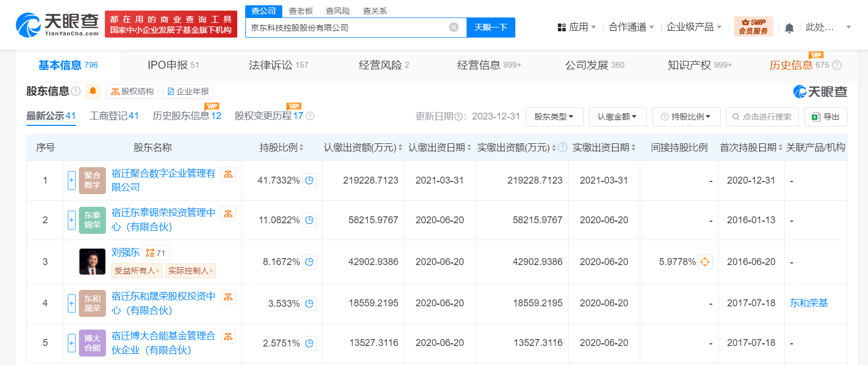
Task: Expand the 宿迁东泰锦荣投资管理中心 row
Action: click(x=71, y=220)
